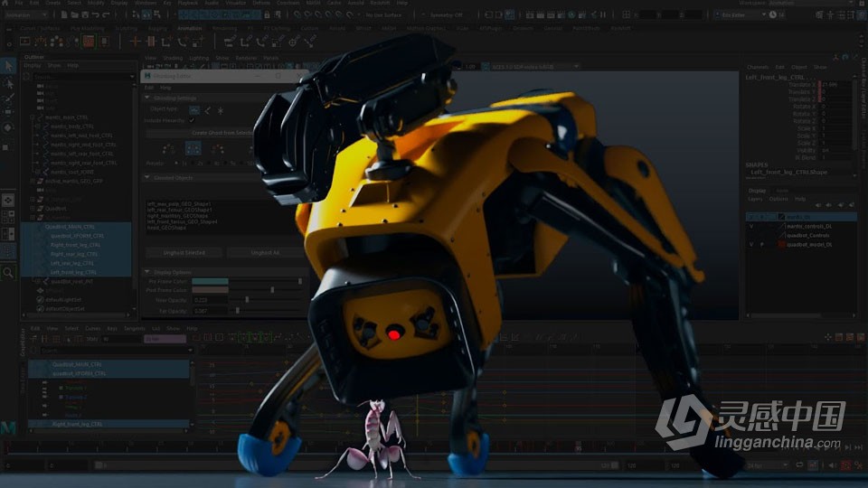Switch to the Rigging shelf tab
Screen dimensions: 868x488
[157, 28]
